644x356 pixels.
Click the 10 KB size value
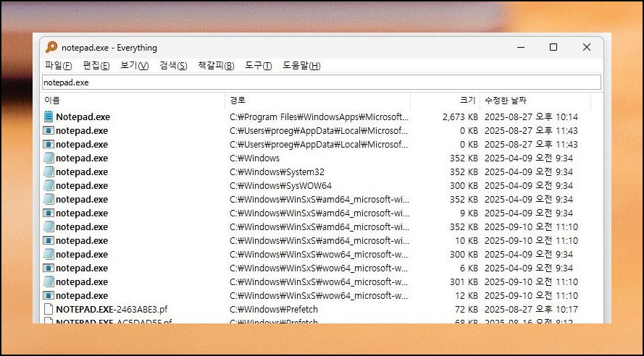(467, 240)
